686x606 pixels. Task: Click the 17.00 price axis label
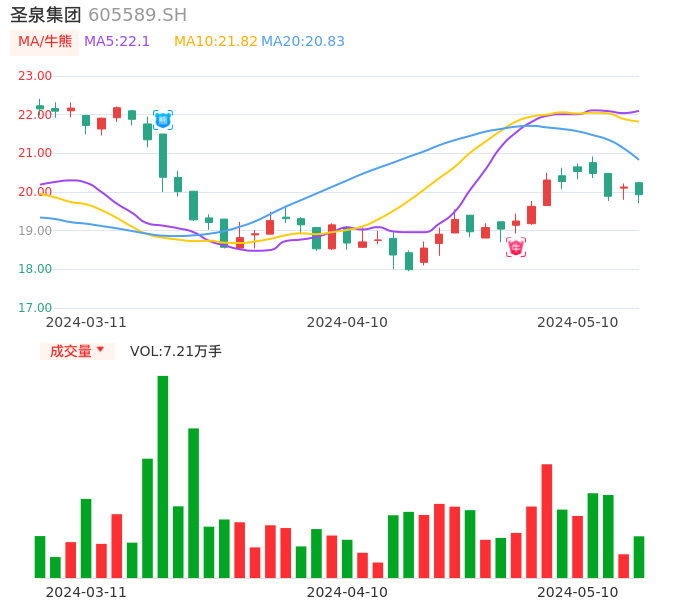[36, 308]
